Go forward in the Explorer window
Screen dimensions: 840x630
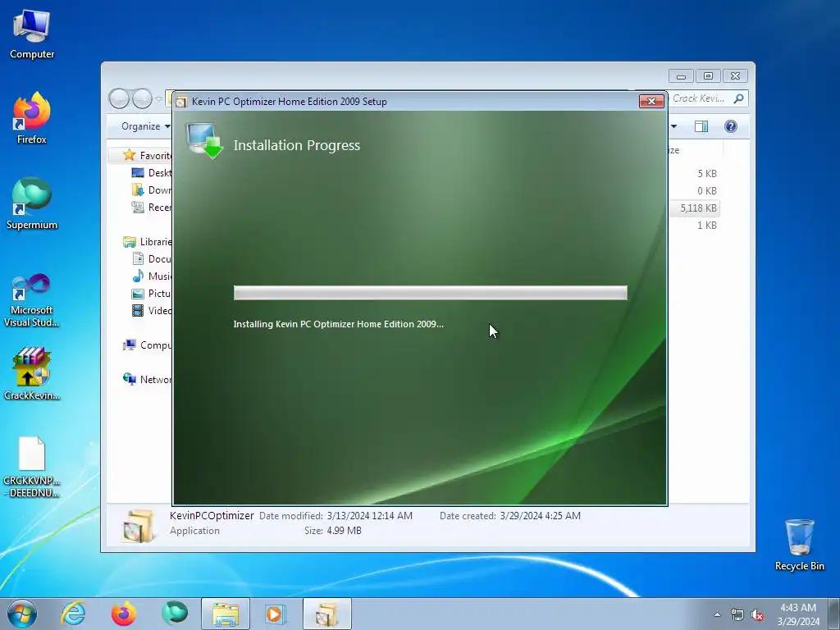click(x=142, y=98)
